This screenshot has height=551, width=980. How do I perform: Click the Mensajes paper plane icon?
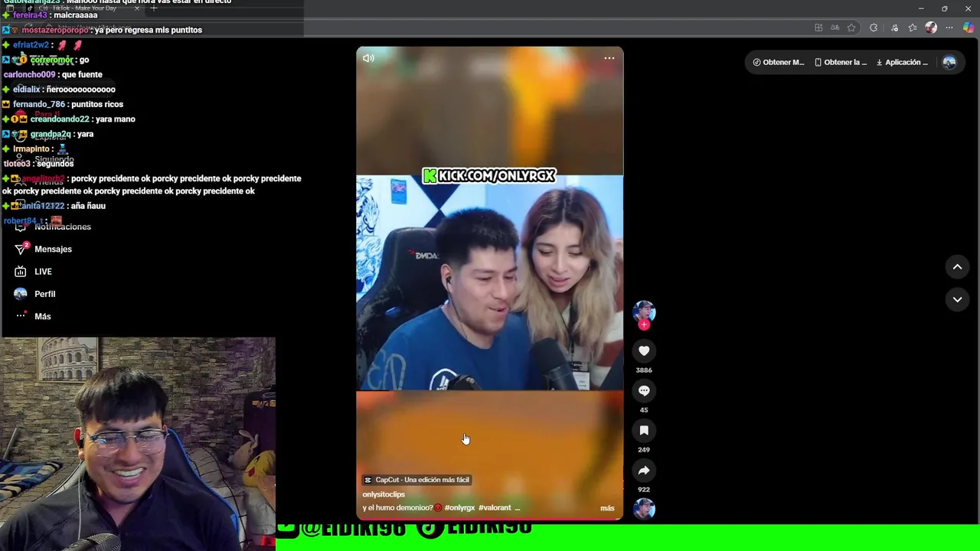point(21,249)
